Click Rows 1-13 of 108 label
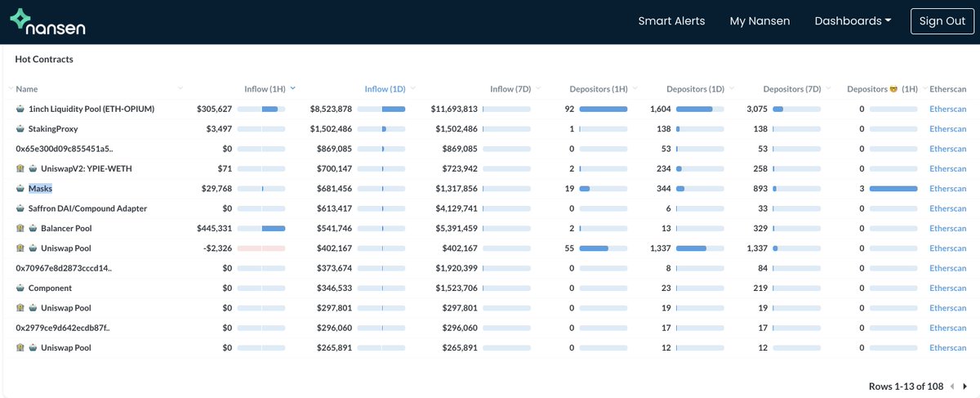The image size is (980, 398). pos(906,386)
